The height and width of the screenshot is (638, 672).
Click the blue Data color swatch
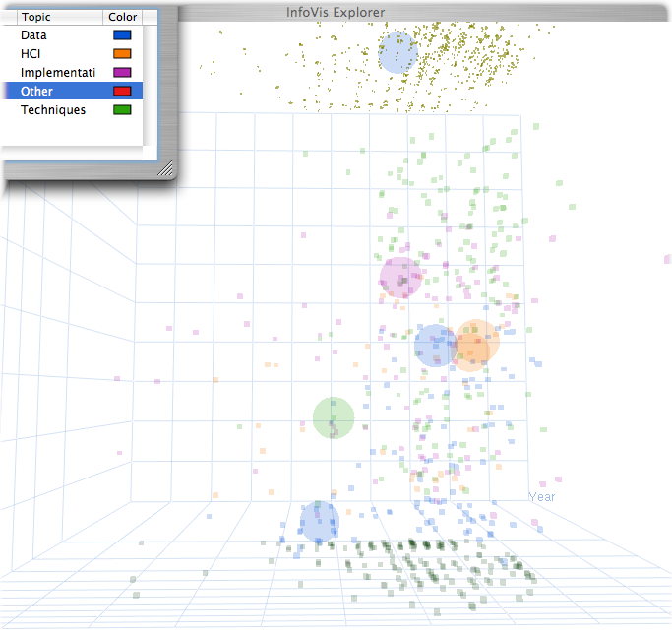pos(122,35)
